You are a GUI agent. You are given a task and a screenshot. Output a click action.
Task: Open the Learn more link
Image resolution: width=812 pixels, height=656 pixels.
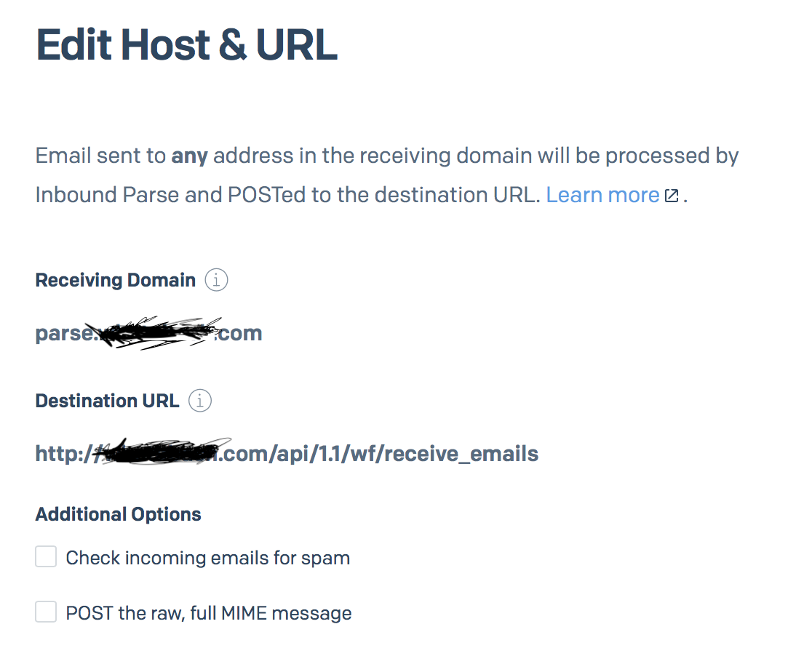(602, 195)
